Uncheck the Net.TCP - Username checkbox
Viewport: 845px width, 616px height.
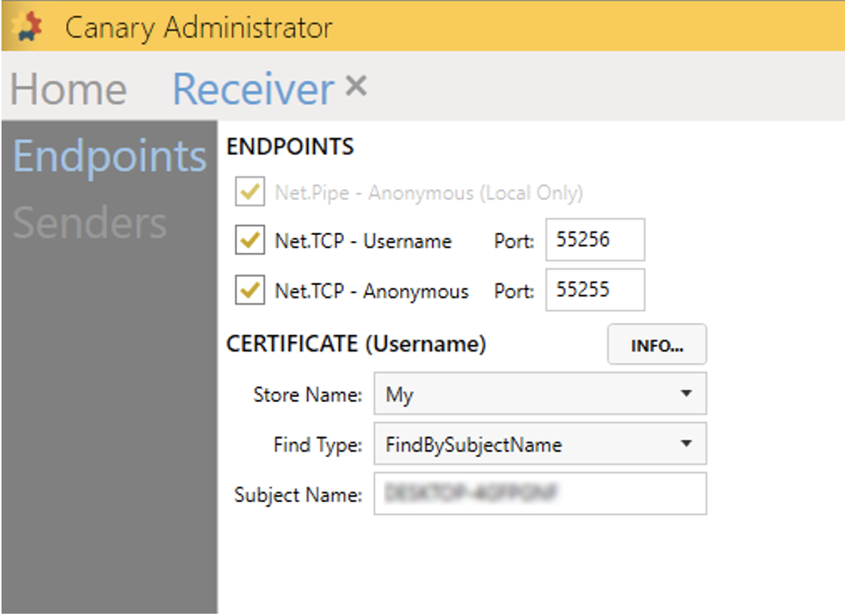point(249,241)
